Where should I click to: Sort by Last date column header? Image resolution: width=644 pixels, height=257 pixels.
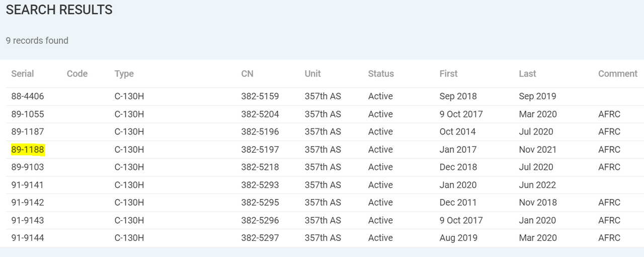[527, 74]
